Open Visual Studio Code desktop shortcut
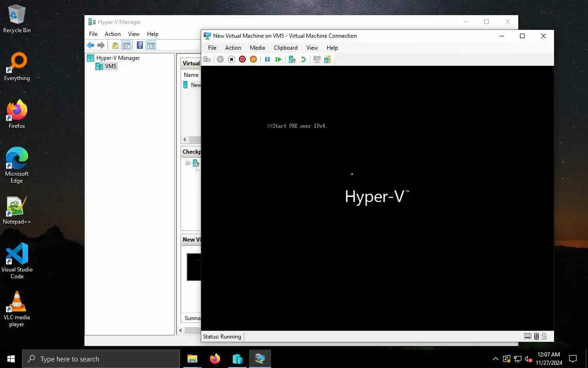 17,261
